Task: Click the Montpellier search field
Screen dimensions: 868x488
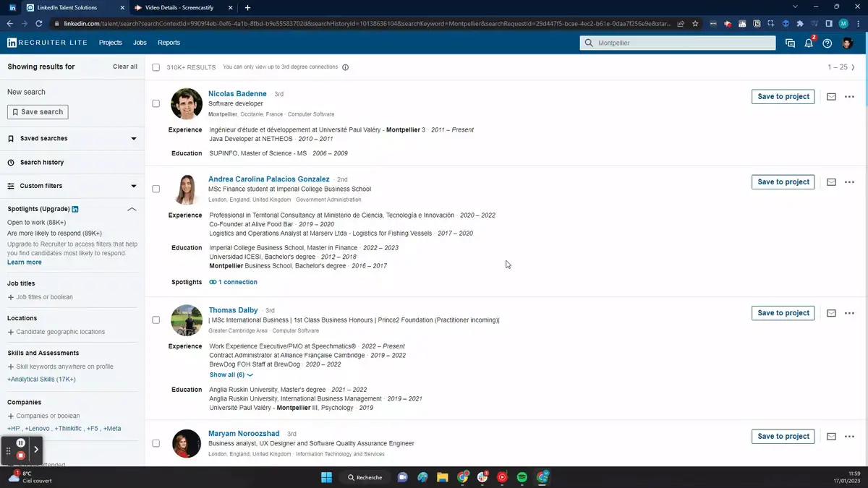Action: pyautogui.click(x=678, y=43)
